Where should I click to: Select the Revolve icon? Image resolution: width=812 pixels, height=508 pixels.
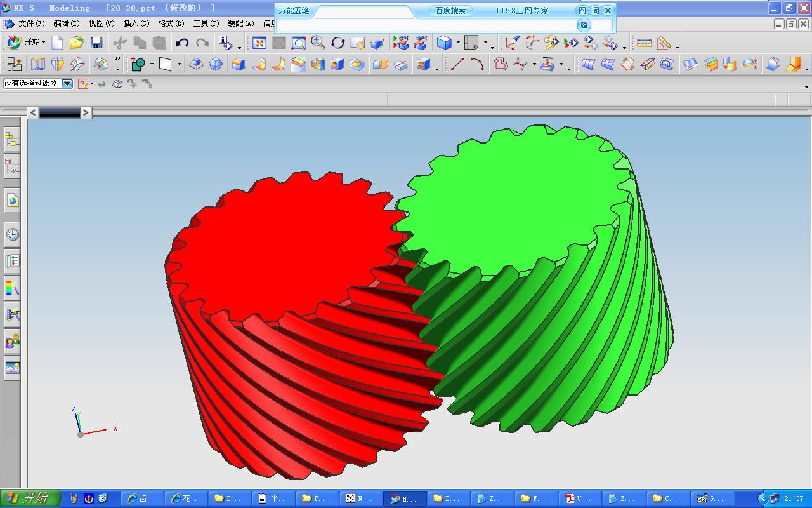(58, 64)
